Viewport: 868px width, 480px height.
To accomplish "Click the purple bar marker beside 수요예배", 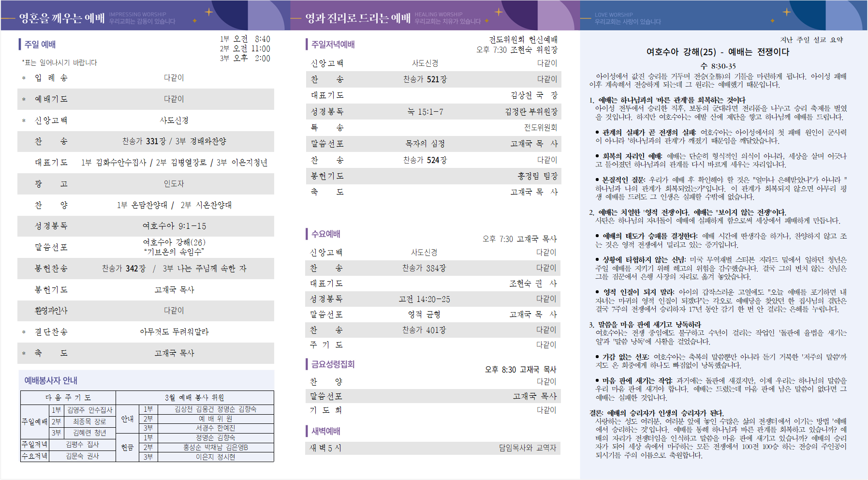I will pos(307,234).
